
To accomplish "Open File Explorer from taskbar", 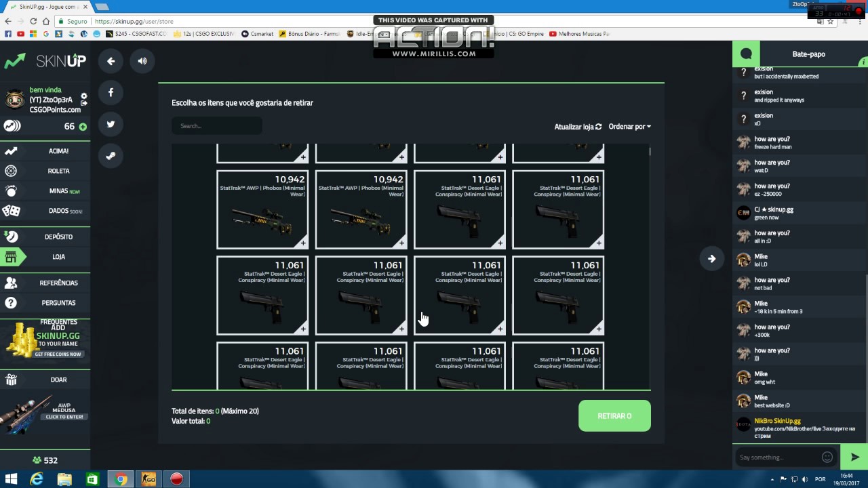I will pos(64,479).
